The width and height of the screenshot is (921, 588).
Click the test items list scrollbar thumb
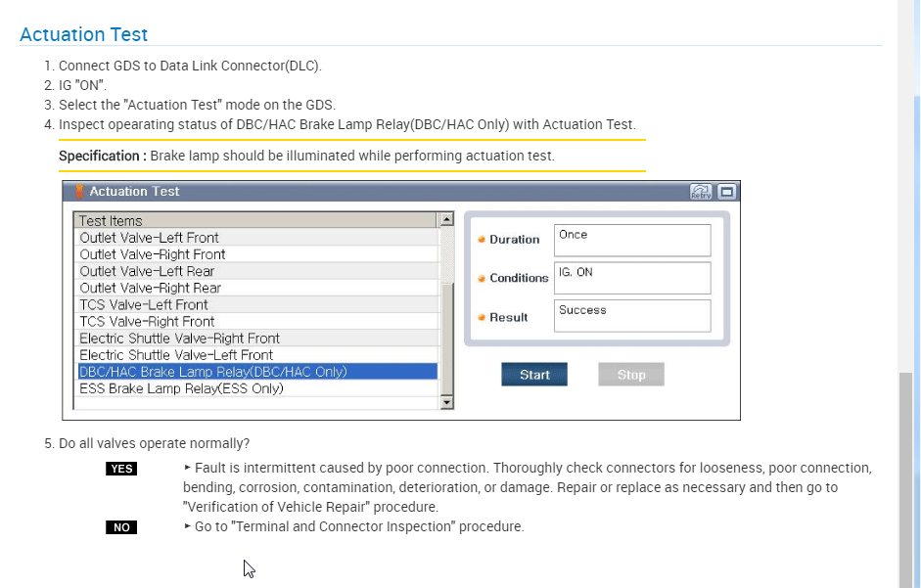[x=447, y=339]
